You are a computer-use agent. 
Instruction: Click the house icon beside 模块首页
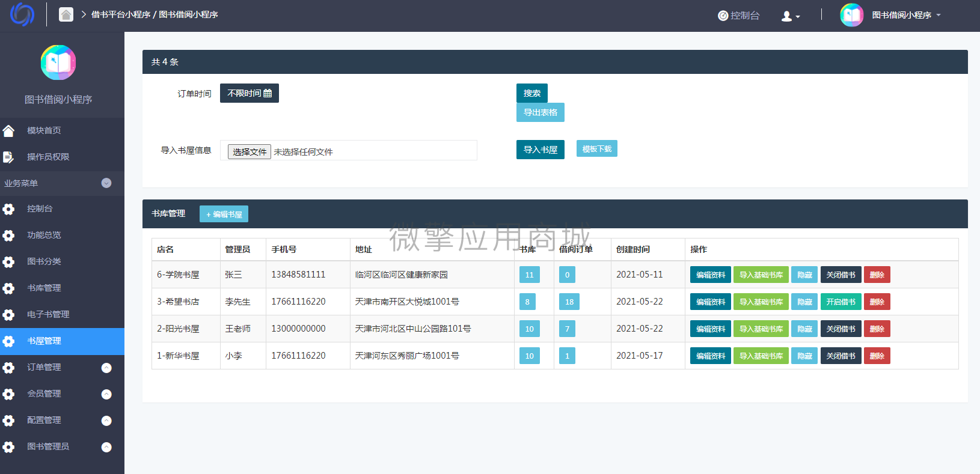click(x=8, y=130)
